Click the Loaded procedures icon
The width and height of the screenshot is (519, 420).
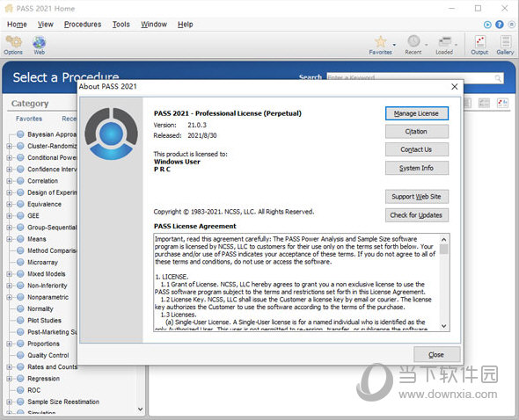[x=444, y=41]
